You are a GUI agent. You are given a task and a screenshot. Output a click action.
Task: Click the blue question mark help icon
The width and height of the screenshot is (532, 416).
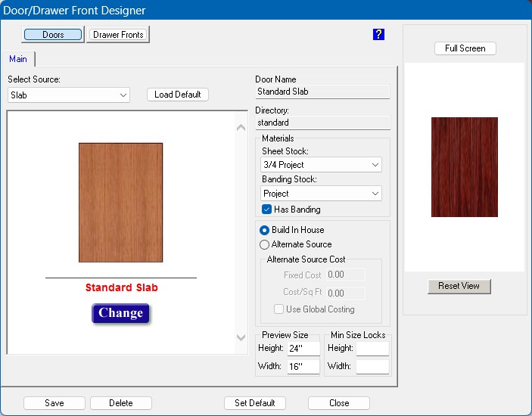(x=379, y=34)
